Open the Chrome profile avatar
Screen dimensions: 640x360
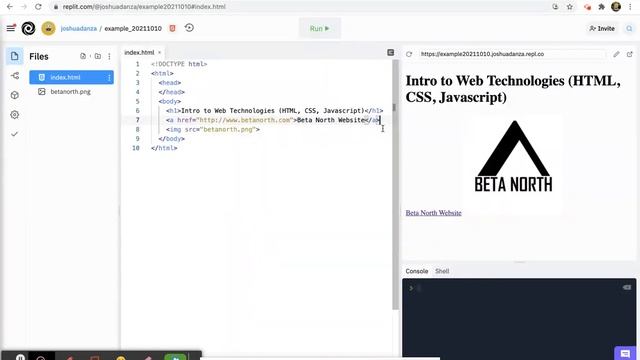click(x=616, y=7)
